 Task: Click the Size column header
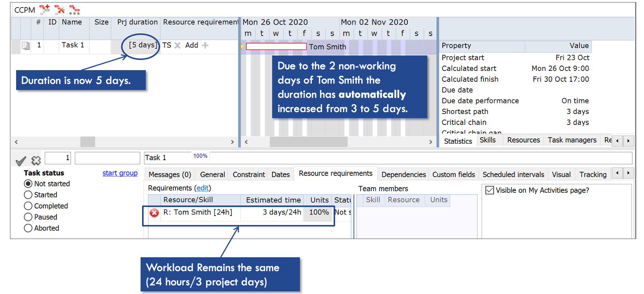[101, 22]
